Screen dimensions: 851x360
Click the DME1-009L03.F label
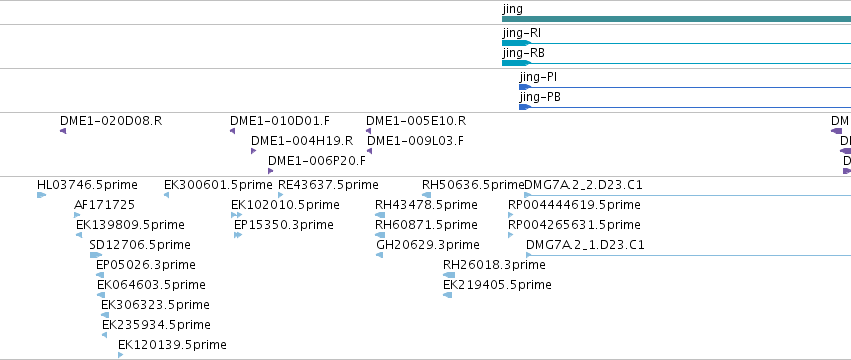(415, 141)
